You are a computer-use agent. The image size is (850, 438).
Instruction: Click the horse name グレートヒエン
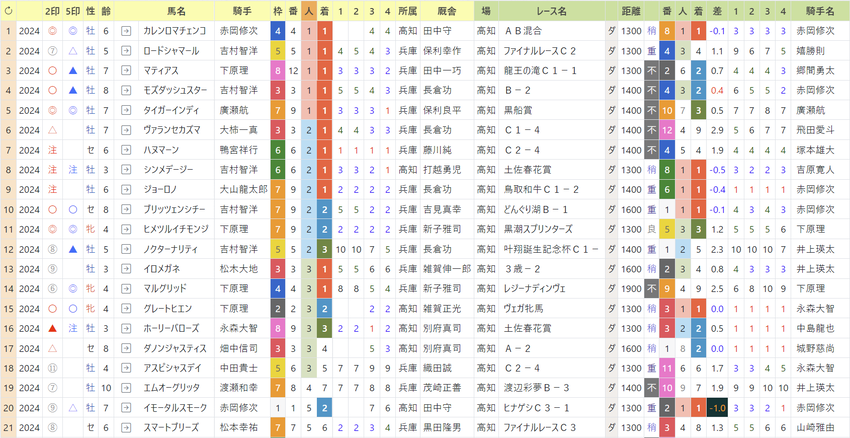tap(168, 308)
